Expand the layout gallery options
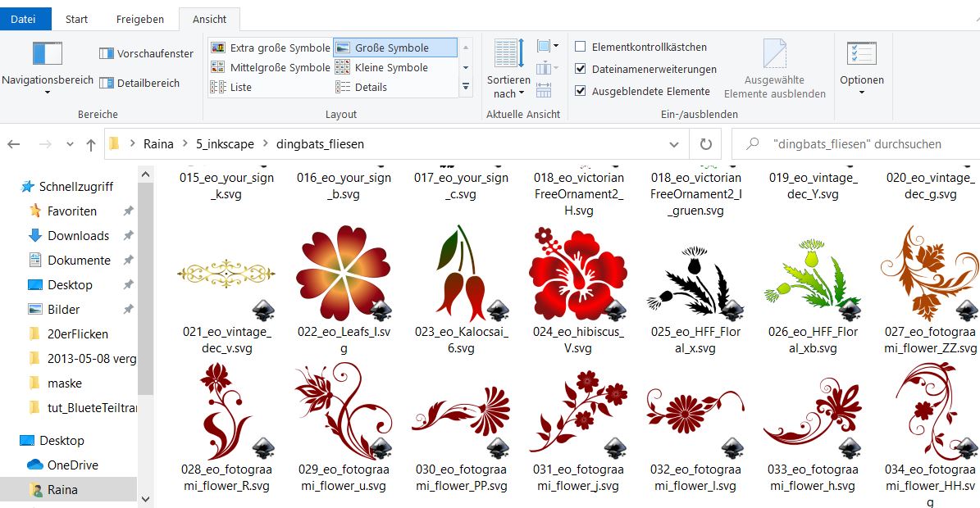980x508 pixels. pos(466,88)
